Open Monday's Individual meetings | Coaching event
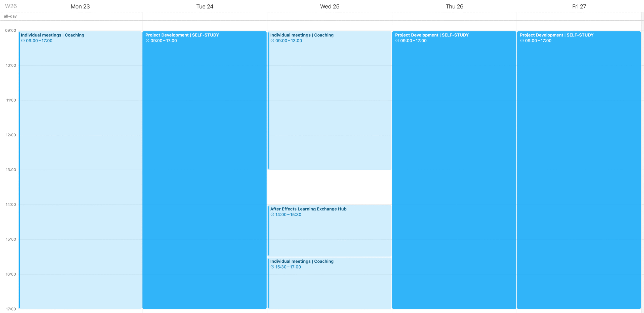Image resolution: width=644 pixels, height=313 pixels. pos(80,170)
